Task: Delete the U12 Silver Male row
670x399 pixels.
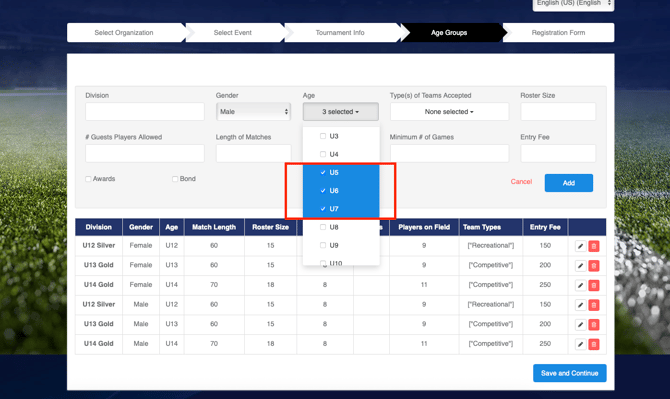Action: tap(594, 305)
